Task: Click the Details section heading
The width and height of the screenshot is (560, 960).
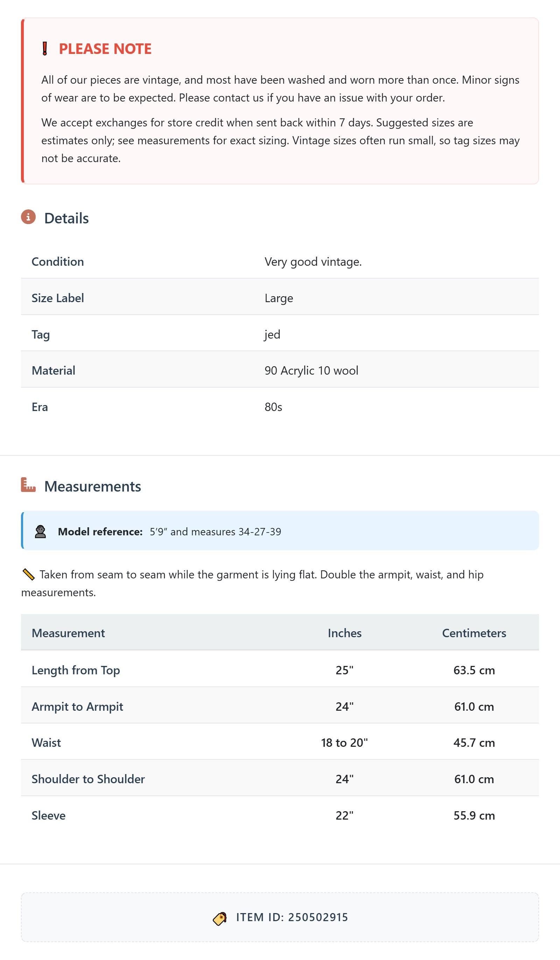Action: click(x=66, y=218)
